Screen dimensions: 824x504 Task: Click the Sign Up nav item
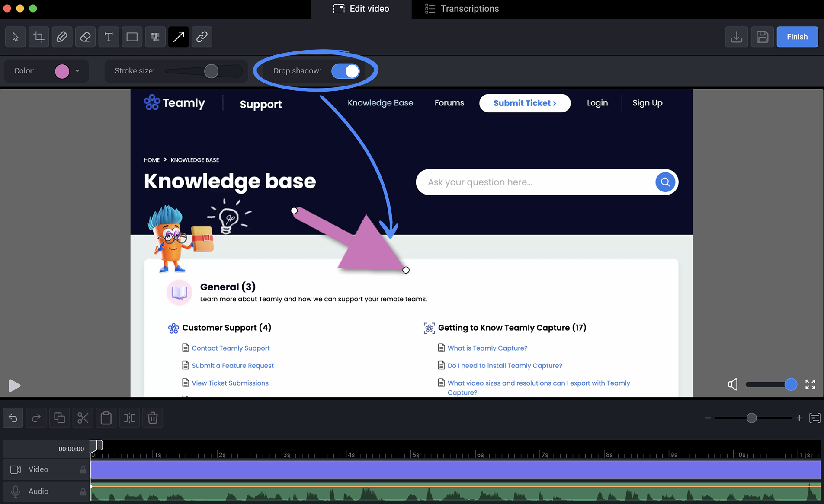click(647, 103)
